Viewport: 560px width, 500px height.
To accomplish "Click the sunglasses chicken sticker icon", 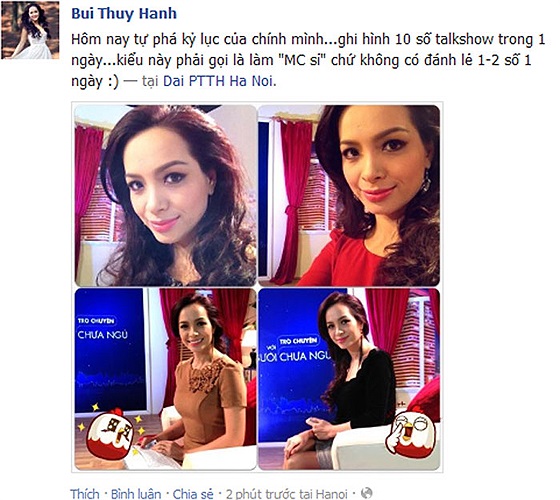I will 111,431.
